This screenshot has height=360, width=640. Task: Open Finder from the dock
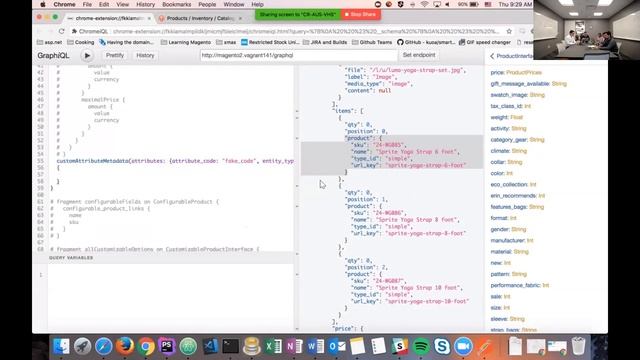tap(61, 346)
